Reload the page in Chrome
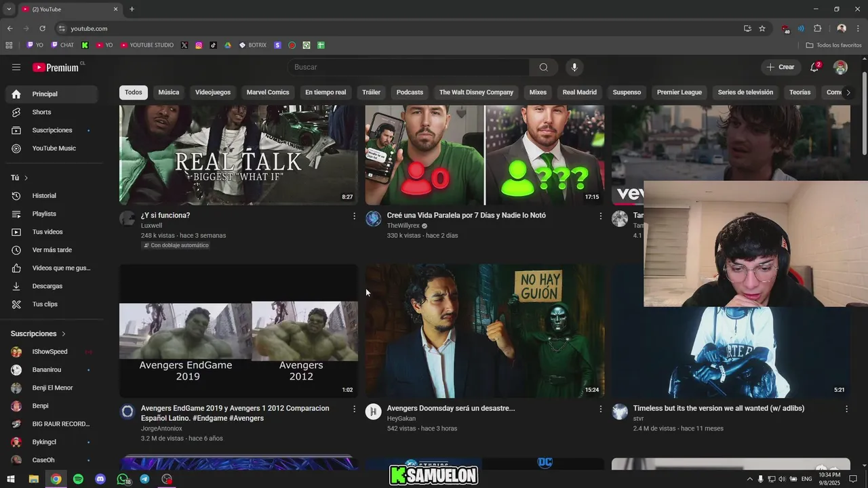This screenshot has height=488, width=868. click(42, 28)
